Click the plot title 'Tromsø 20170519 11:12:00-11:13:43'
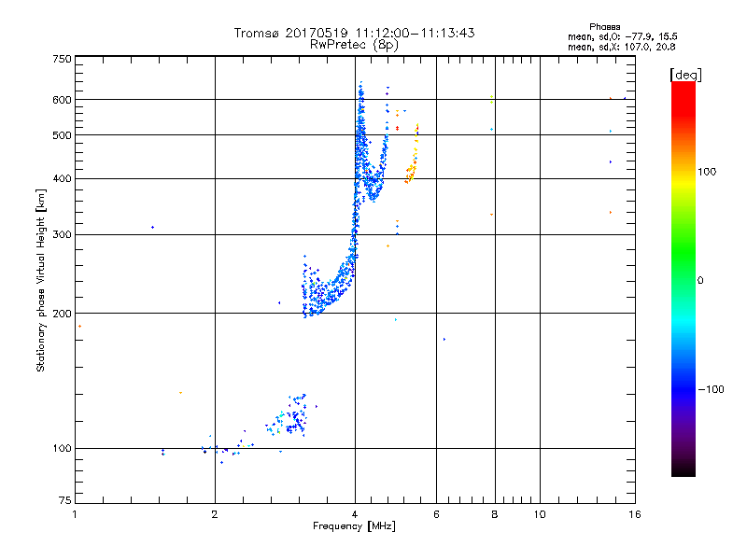Viewport: 747px width, 560px height. point(355,33)
